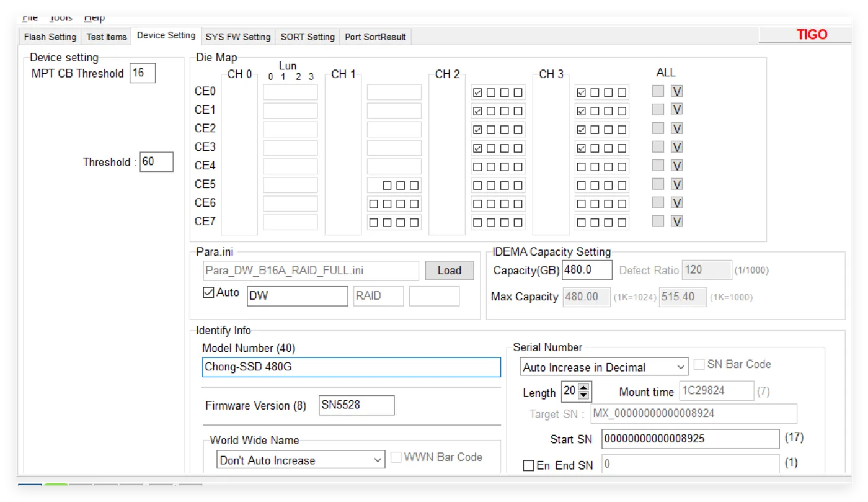Click the V button for row CE3

coord(677,147)
